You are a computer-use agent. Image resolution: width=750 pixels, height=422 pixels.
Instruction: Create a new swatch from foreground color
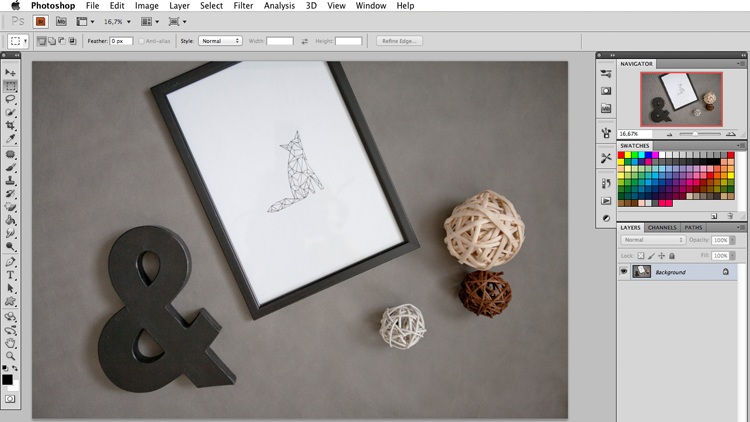tap(714, 216)
